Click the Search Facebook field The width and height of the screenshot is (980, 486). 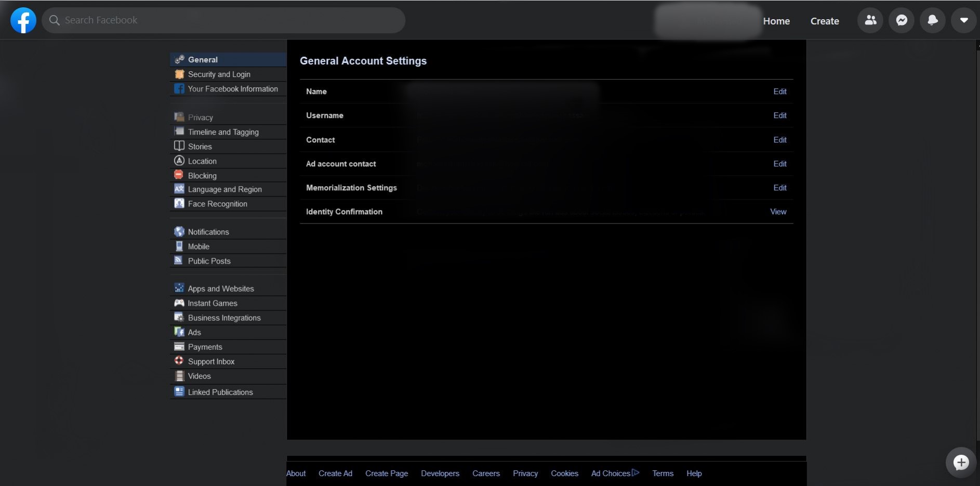(x=223, y=20)
